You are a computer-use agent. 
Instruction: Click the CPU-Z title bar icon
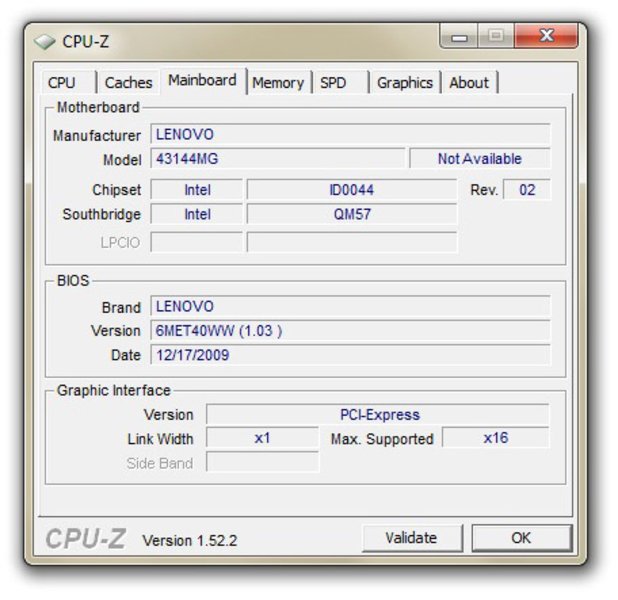(x=44, y=41)
